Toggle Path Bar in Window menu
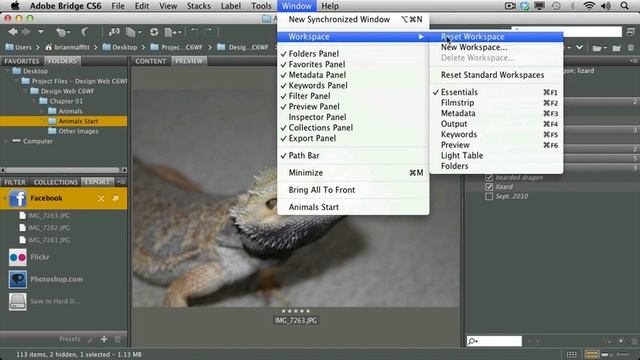This screenshot has width=640, height=360. click(353, 156)
